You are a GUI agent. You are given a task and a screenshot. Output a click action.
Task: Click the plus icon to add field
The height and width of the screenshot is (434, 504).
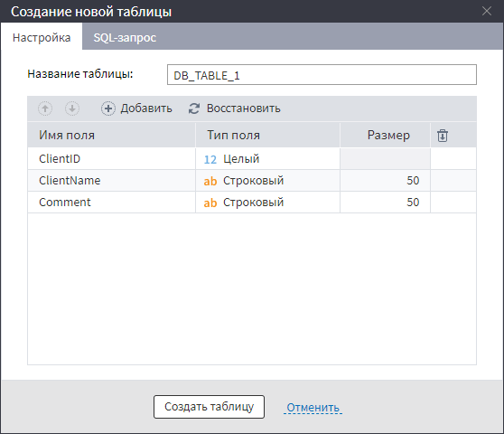click(x=108, y=108)
